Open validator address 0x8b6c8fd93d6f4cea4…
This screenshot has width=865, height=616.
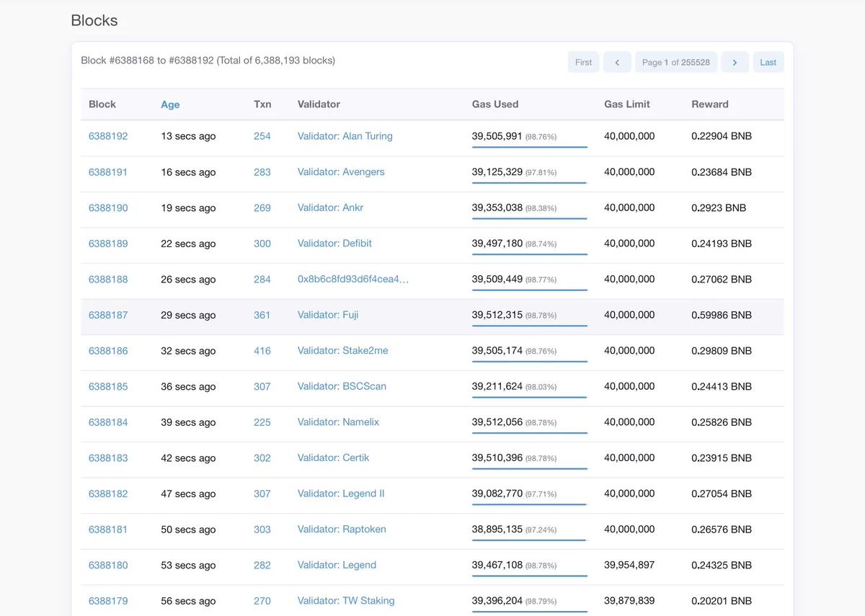[353, 280]
